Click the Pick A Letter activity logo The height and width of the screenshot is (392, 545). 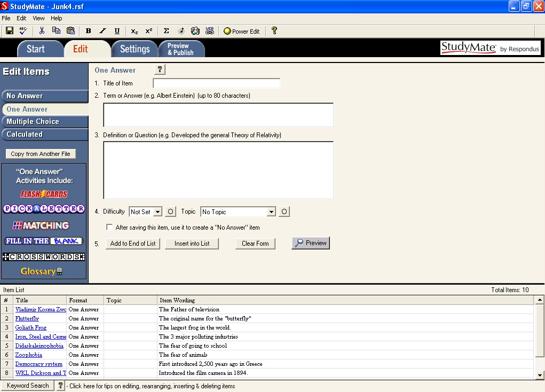tap(44, 209)
